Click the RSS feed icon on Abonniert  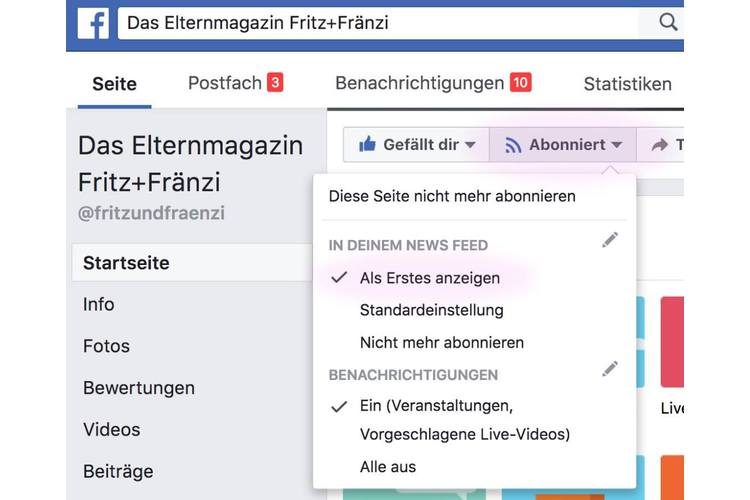click(513, 145)
